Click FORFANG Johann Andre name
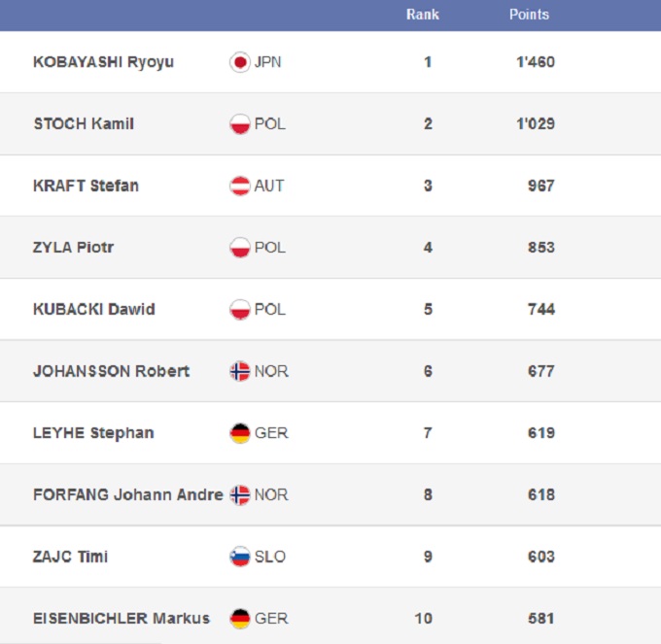Viewport: 661px width, 644px height. point(127,494)
